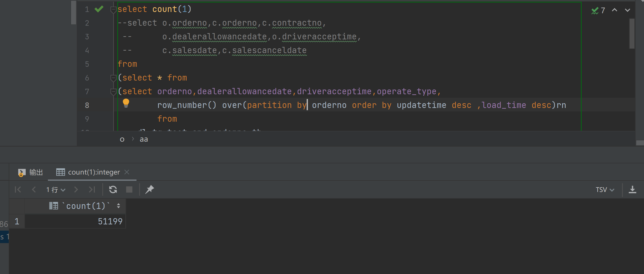Collapse the code fold at line 6
This screenshot has height=274, width=644.
[x=113, y=78]
